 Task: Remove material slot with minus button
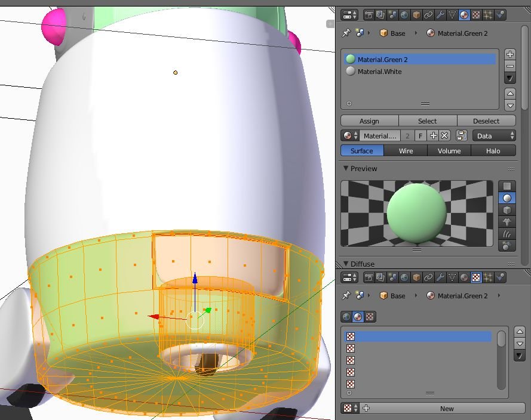509,66
